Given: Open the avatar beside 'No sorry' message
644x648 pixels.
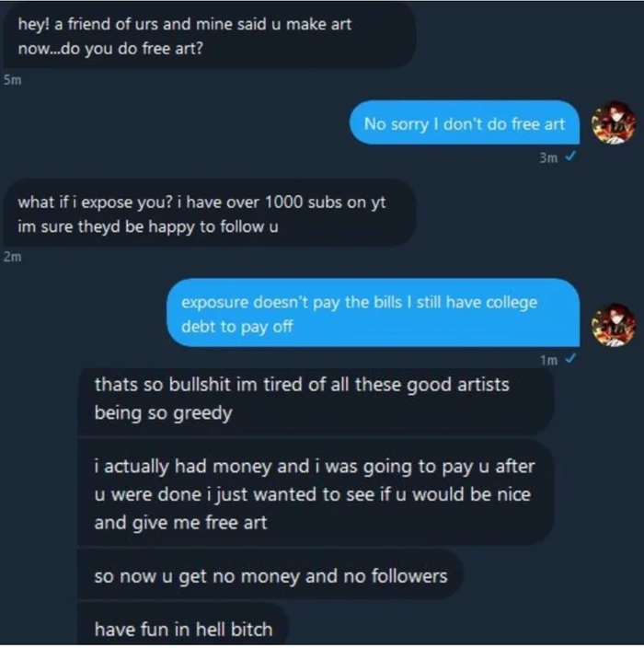Looking at the screenshot, I should coord(614,122).
